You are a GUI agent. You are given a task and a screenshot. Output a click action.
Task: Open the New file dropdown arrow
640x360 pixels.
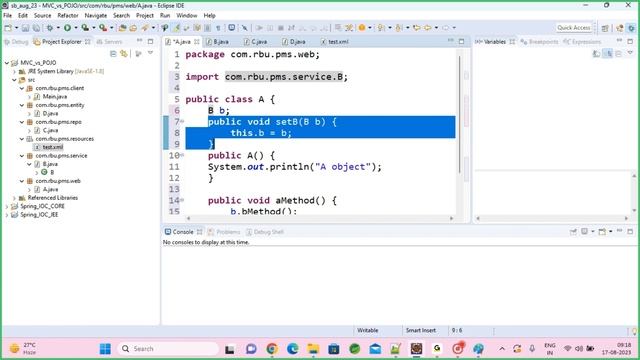[x=16, y=28]
